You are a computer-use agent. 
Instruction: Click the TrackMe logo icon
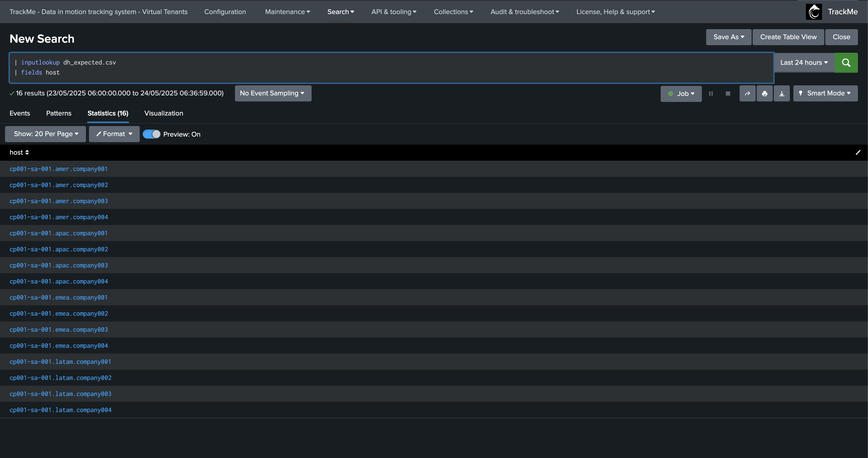(x=814, y=12)
